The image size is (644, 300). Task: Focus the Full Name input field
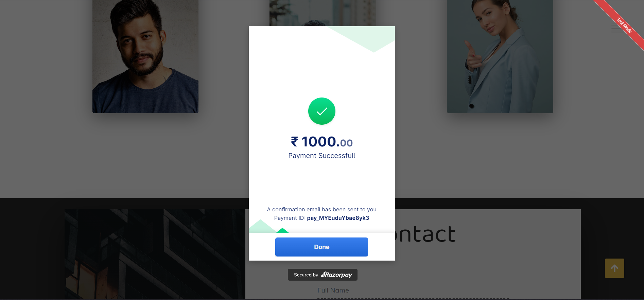413,291
